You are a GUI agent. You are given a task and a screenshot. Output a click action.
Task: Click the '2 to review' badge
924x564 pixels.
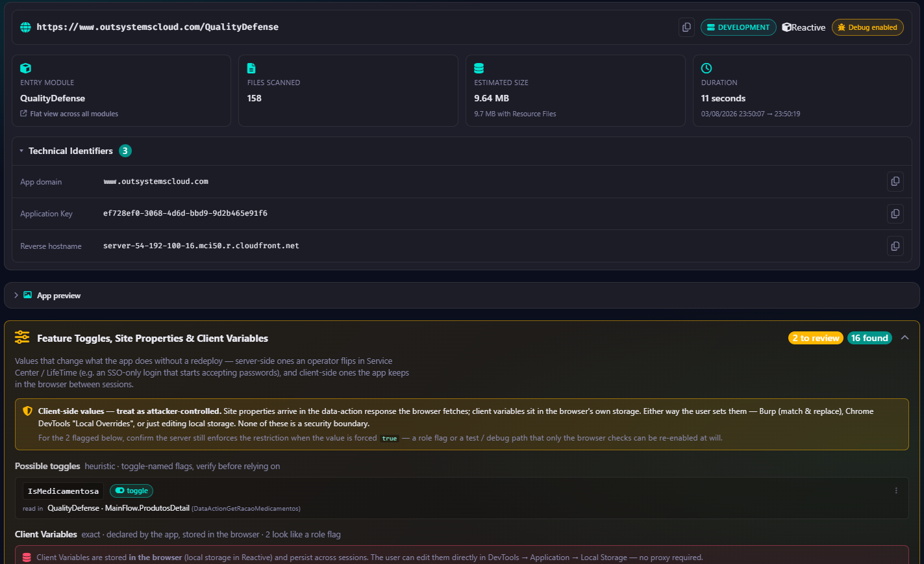click(816, 338)
